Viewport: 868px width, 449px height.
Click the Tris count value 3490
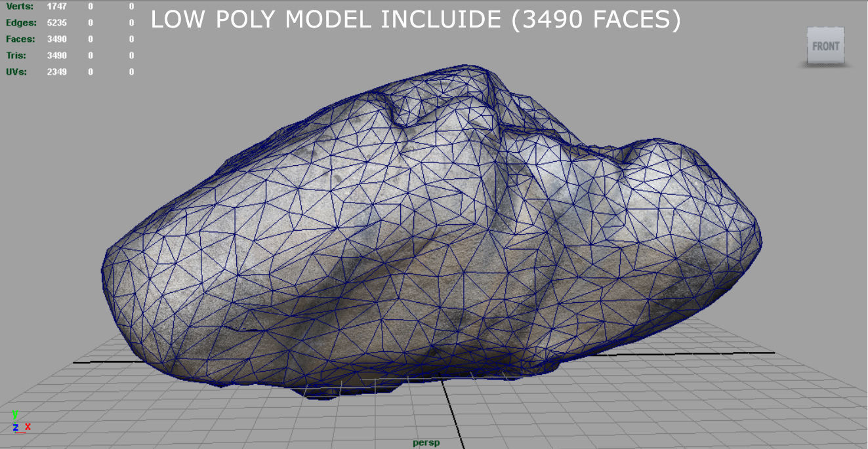coord(56,55)
